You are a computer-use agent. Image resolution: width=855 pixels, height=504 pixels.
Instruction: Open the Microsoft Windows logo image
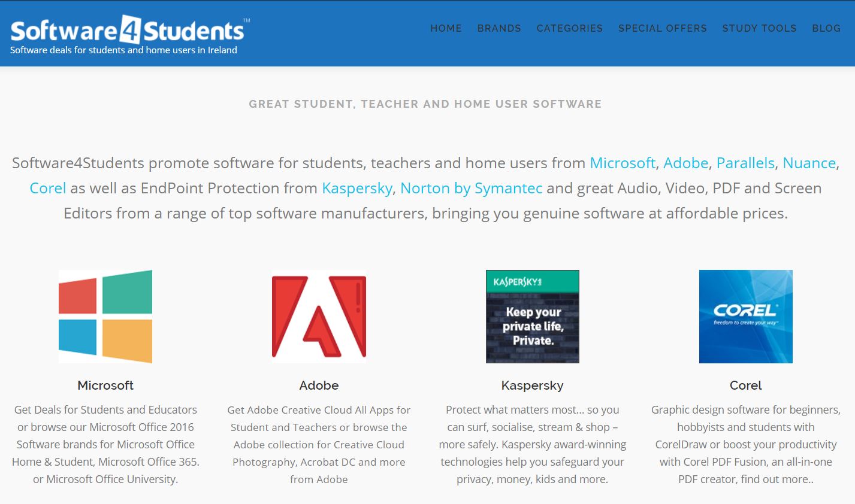tap(105, 317)
